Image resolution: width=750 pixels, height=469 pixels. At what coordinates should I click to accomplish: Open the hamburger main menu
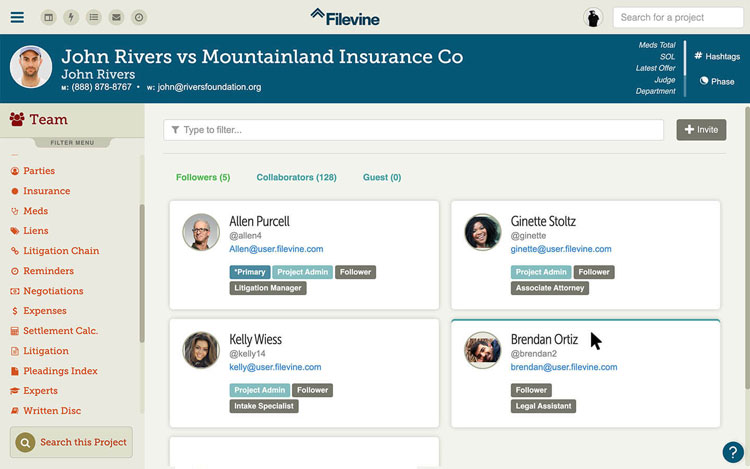[x=17, y=17]
